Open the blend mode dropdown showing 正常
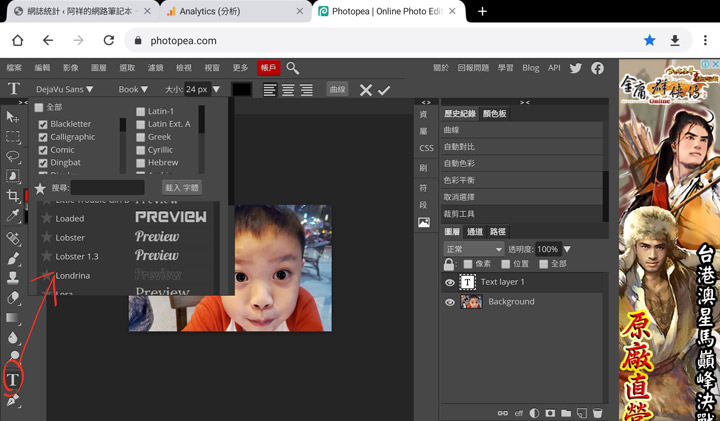The width and height of the screenshot is (720, 421). click(473, 249)
